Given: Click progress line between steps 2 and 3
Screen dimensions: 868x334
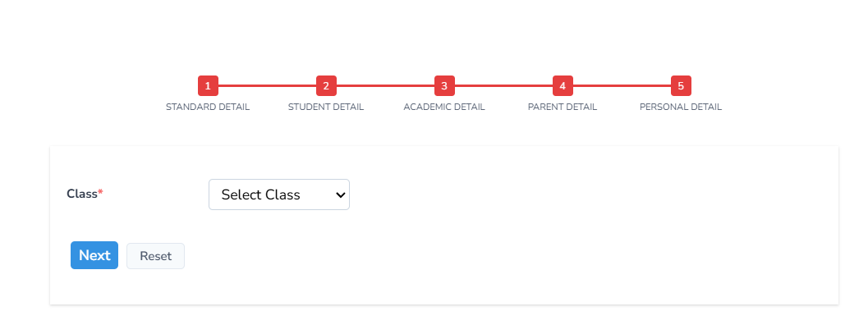Looking at the screenshot, I should click(385, 85).
